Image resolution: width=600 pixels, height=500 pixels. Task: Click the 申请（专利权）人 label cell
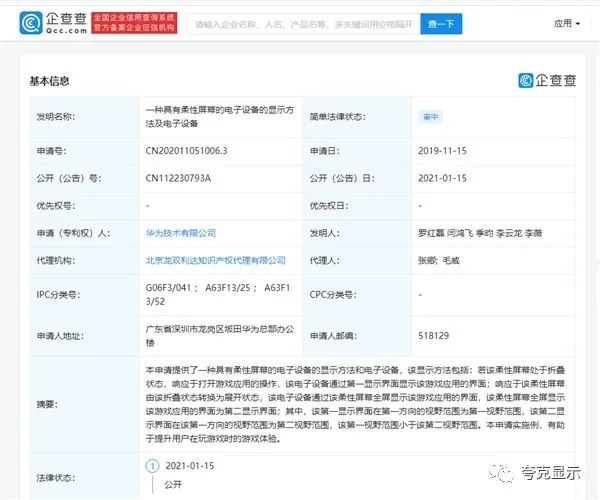coord(84,233)
